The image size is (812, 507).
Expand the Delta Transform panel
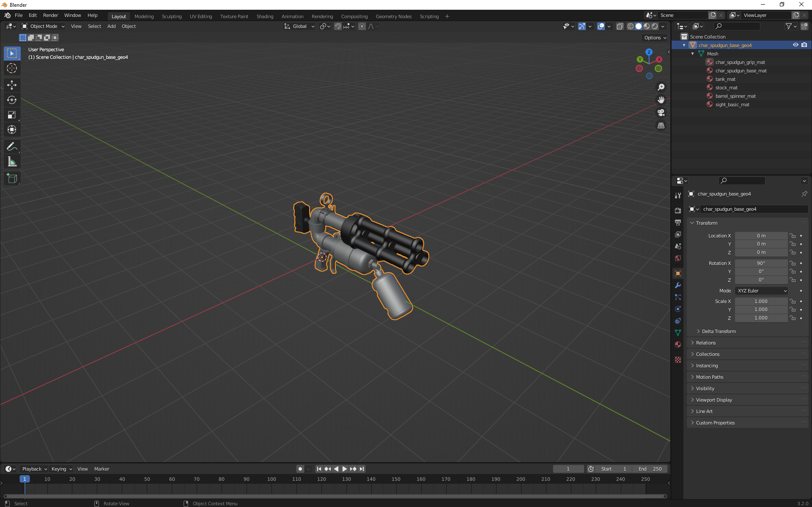click(719, 331)
